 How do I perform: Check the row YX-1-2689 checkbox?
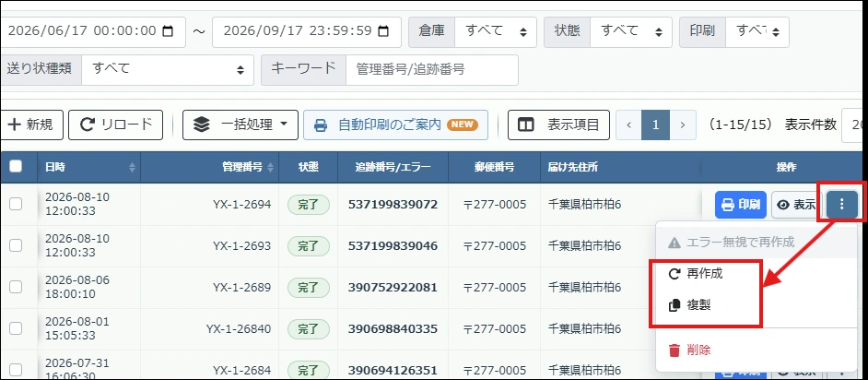click(16, 287)
